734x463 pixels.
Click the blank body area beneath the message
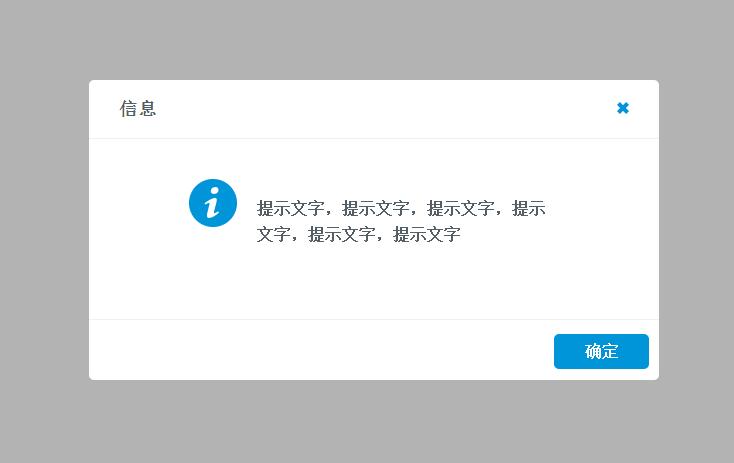click(374, 283)
